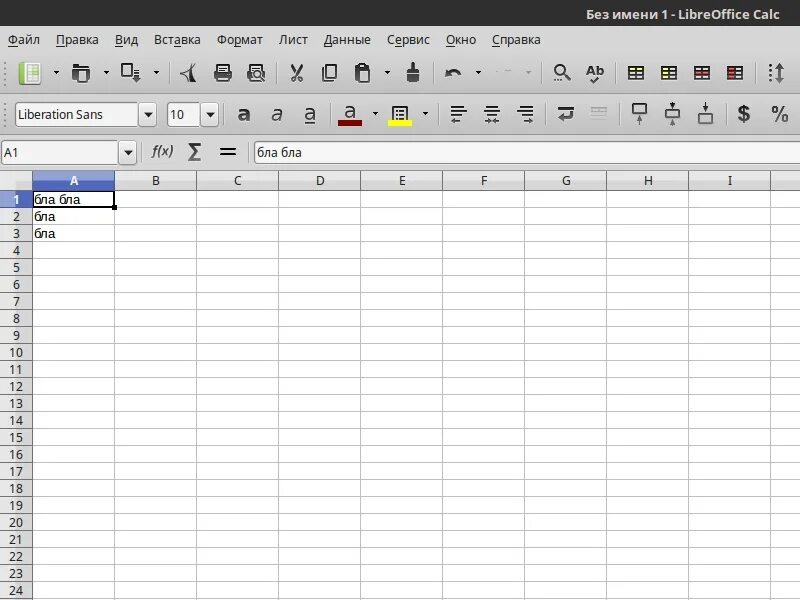Open Print Preview icon
Screen dimensions: 800x600
tap(256, 73)
